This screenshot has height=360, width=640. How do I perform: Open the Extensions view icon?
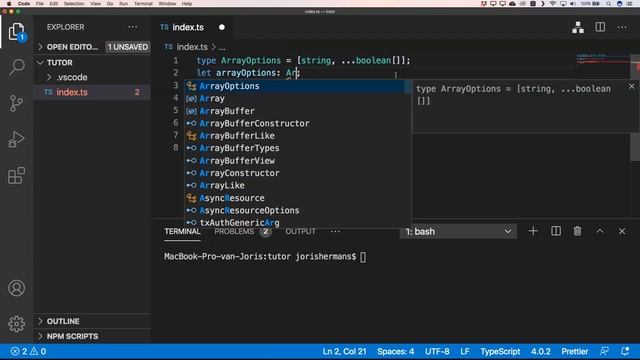coord(16,176)
